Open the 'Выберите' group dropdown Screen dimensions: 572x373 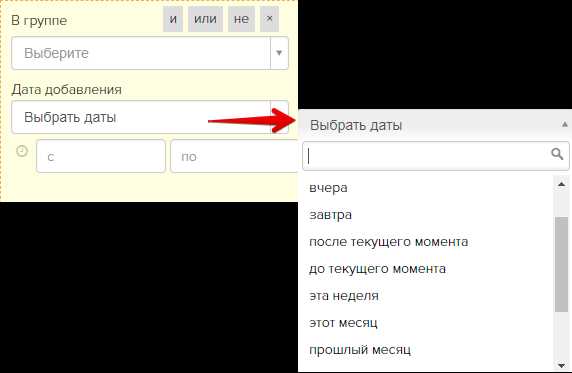(150, 53)
